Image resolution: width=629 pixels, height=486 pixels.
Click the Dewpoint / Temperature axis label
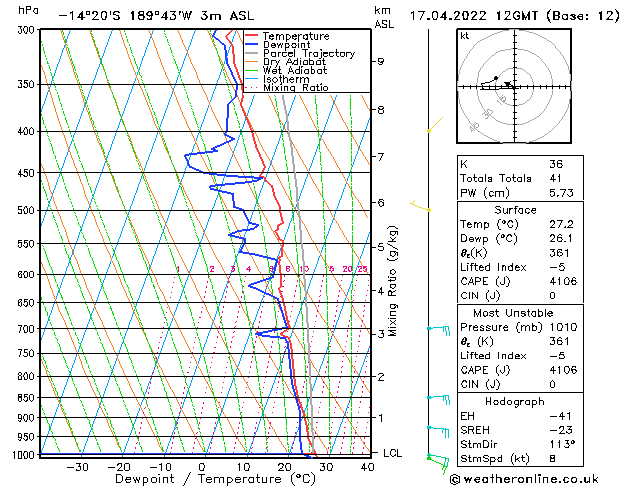[x=203, y=478]
